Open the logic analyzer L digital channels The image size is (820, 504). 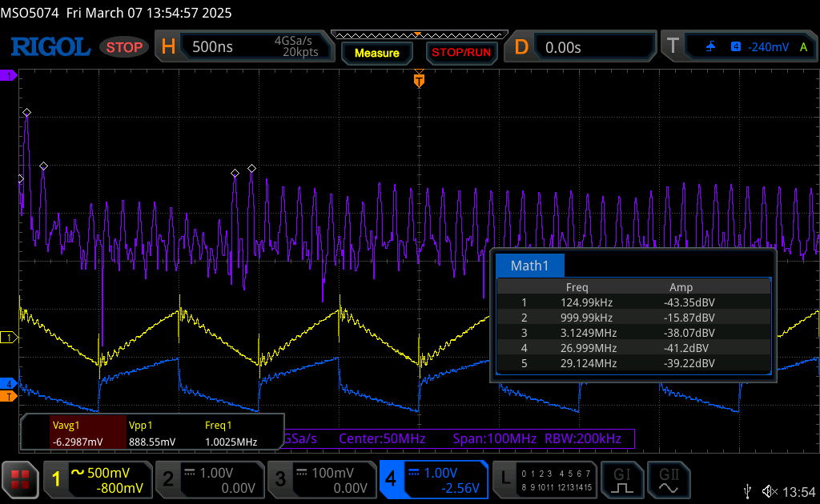click(x=544, y=479)
